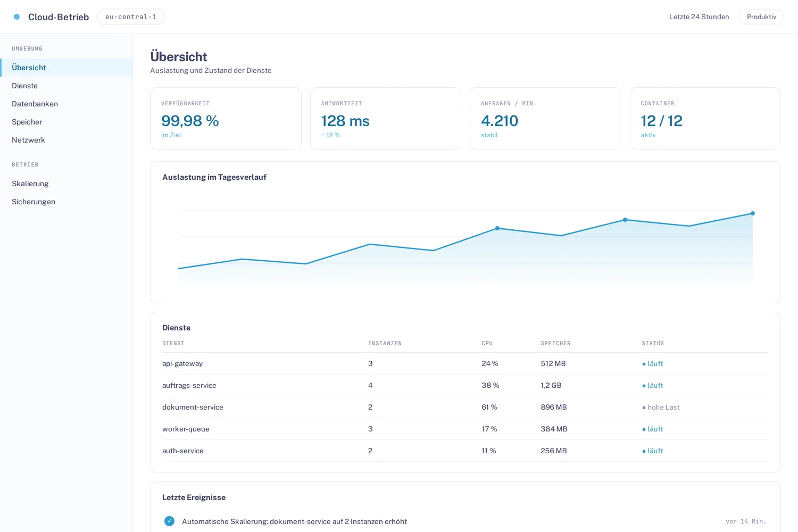Open Datenbanken in the sidebar

point(66,104)
